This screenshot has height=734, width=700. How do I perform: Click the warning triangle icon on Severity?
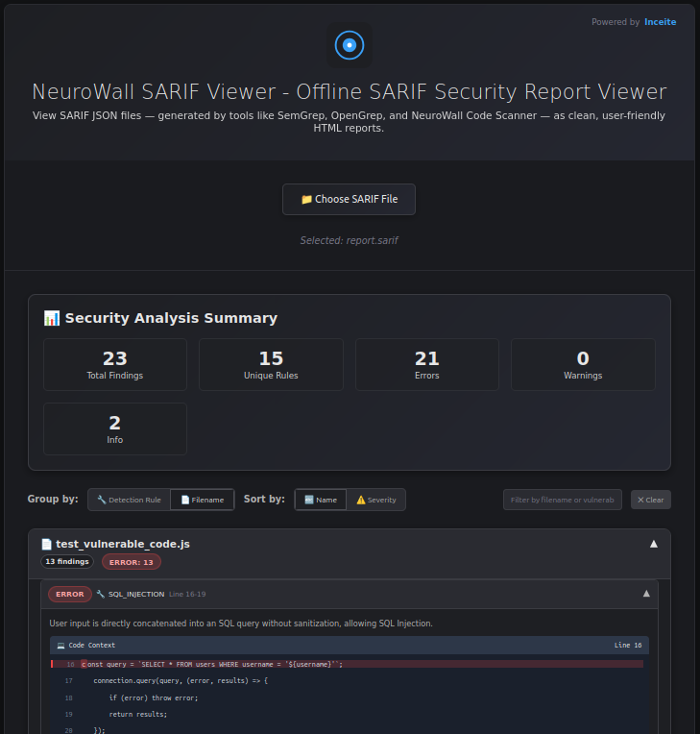(x=361, y=500)
